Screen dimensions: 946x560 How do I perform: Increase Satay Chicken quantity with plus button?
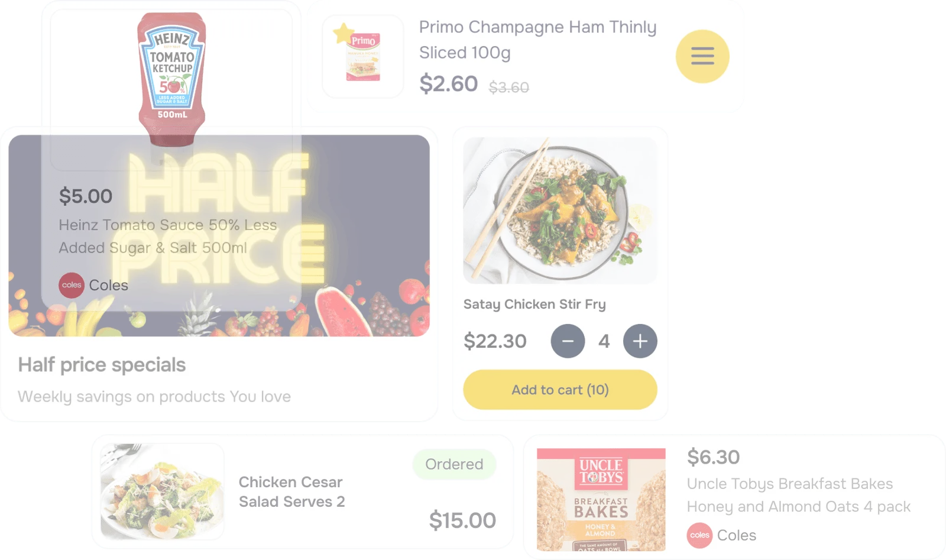tap(640, 341)
